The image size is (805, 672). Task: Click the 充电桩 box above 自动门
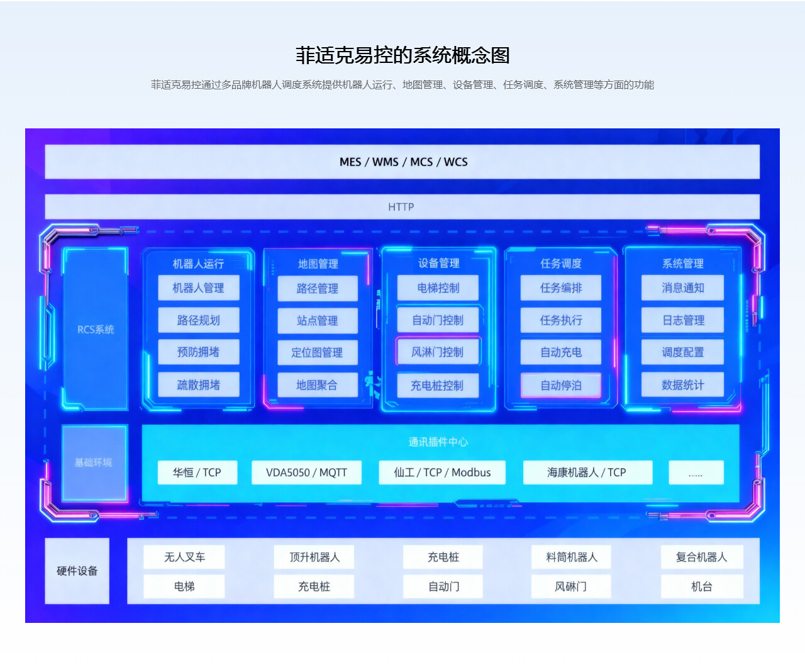point(443,557)
